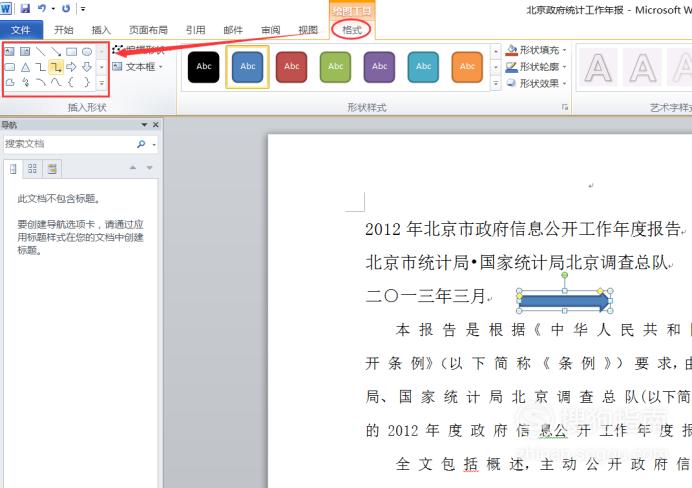The width and height of the screenshot is (692, 488).
Task: Open the 文本框 (Text Box) dropdown
Action: click(138, 67)
